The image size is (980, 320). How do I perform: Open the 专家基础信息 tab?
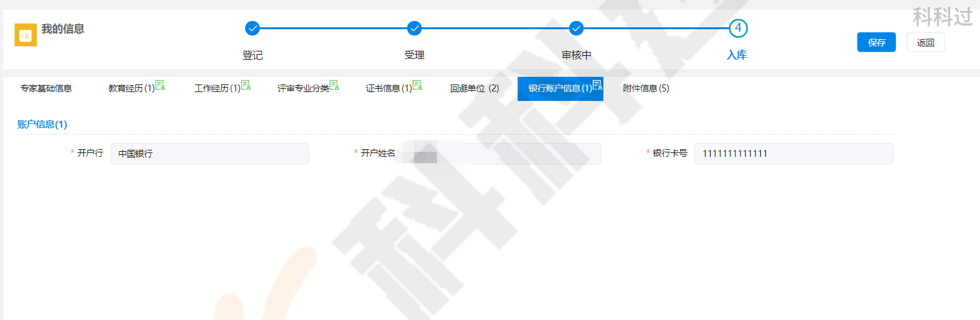pyautogui.click(x=46, y=89)
